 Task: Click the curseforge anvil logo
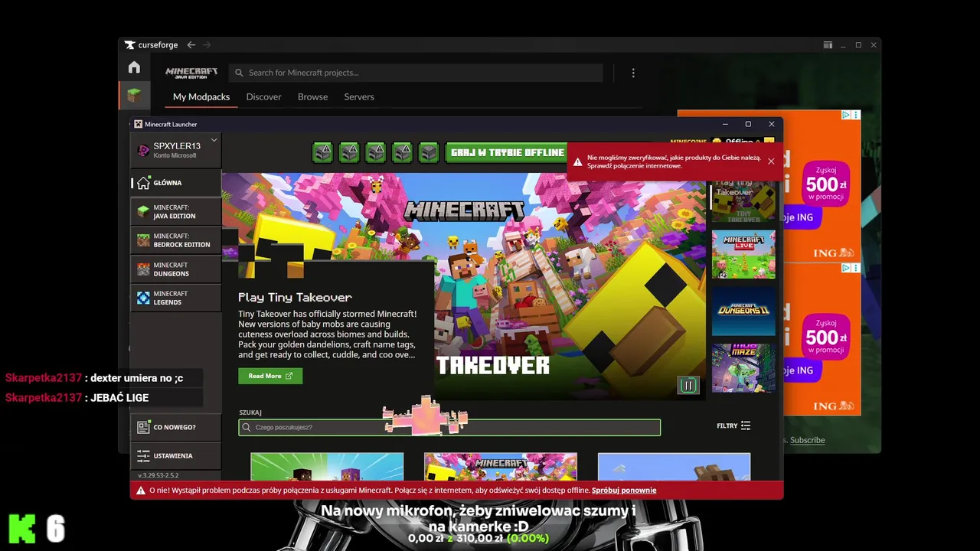pyautogui.click(x=130, y=45)
